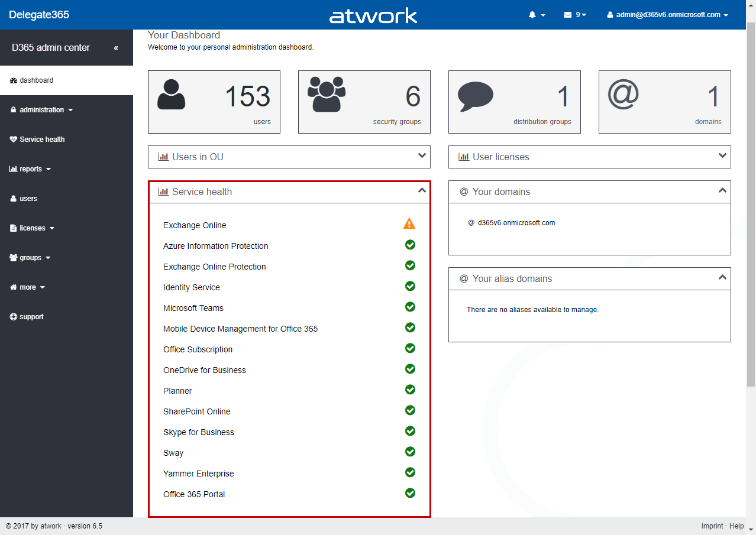Collapse the Your alias domains panel
The width and height of the screenshot is (756, 535).
[x=722, y=278]
